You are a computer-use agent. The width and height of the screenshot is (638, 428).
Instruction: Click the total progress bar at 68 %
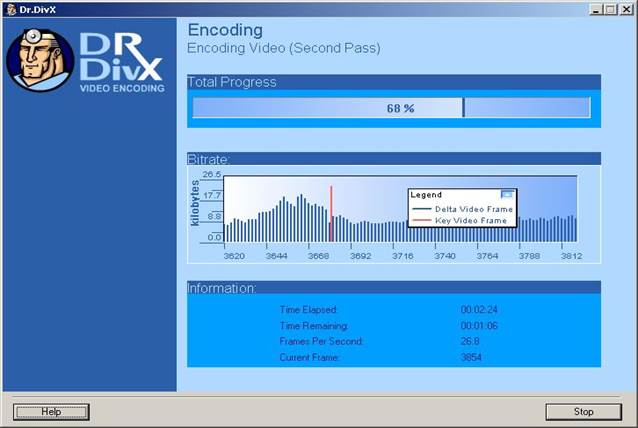(391, 108)
